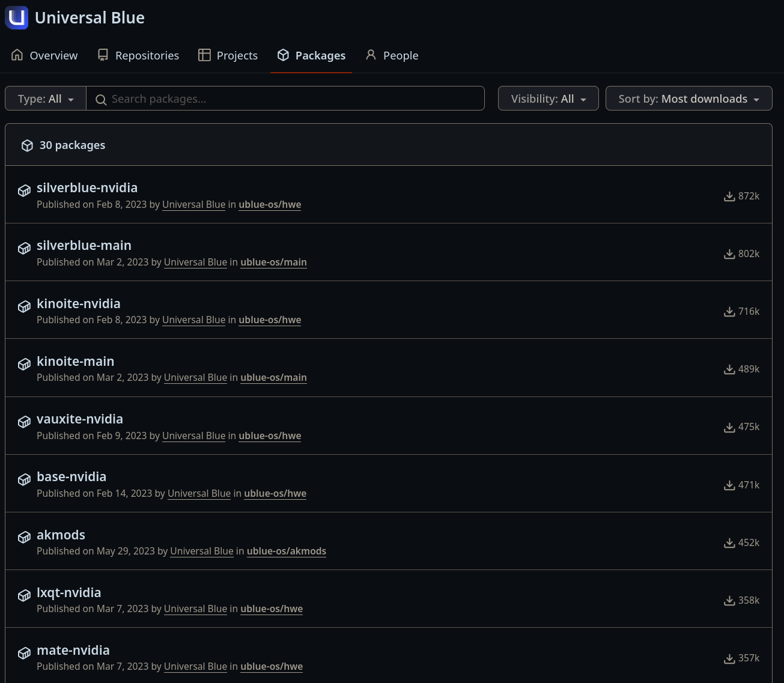Screen dimensions: 784x683
Task: Click the Universal Blue organization name heading
Action: (x=90, y=17)
